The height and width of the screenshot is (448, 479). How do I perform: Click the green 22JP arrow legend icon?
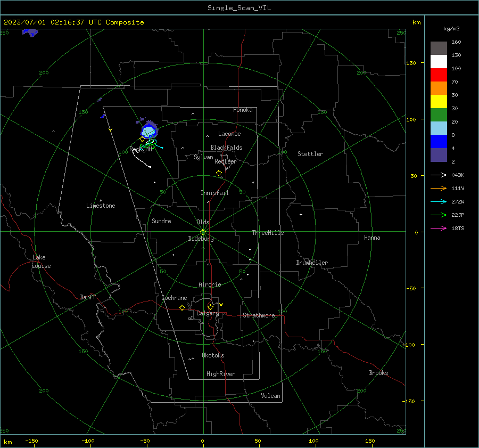click(x=439, y=215)
